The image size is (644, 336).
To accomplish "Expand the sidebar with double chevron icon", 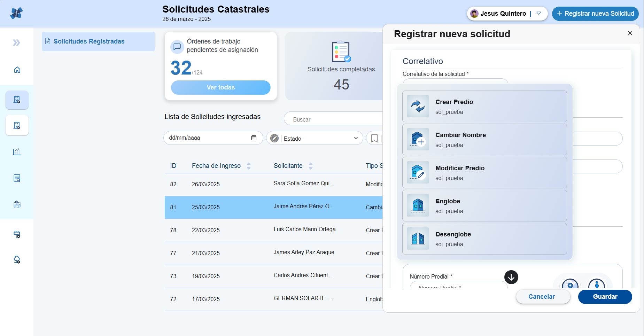I will [x=16, y=43].
